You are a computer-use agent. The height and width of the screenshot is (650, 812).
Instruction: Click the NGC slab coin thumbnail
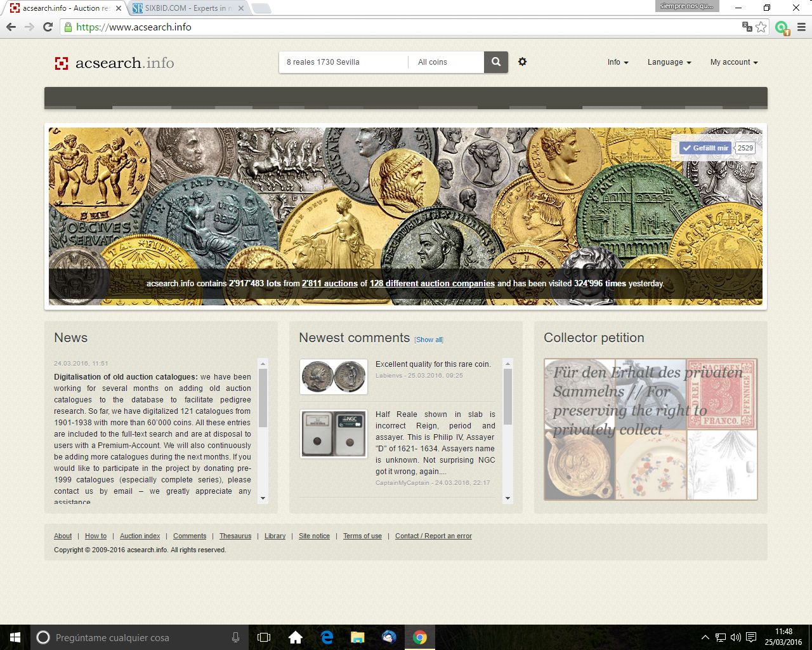point(334,434)
